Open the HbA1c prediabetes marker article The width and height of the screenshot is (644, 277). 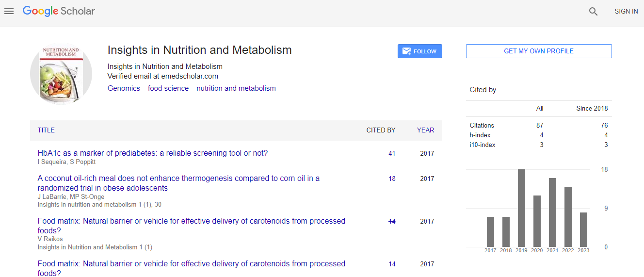click(x=152, y=153)
